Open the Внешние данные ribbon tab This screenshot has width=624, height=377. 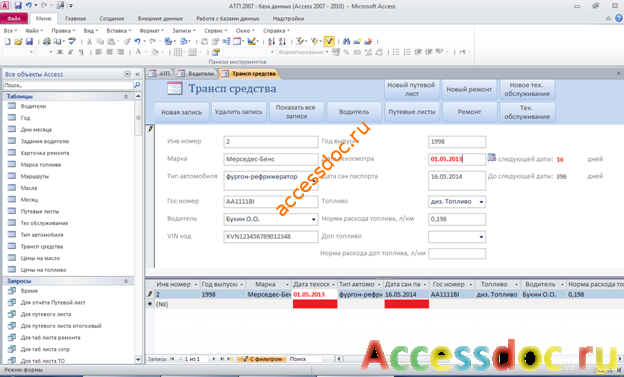pos(160,18)
